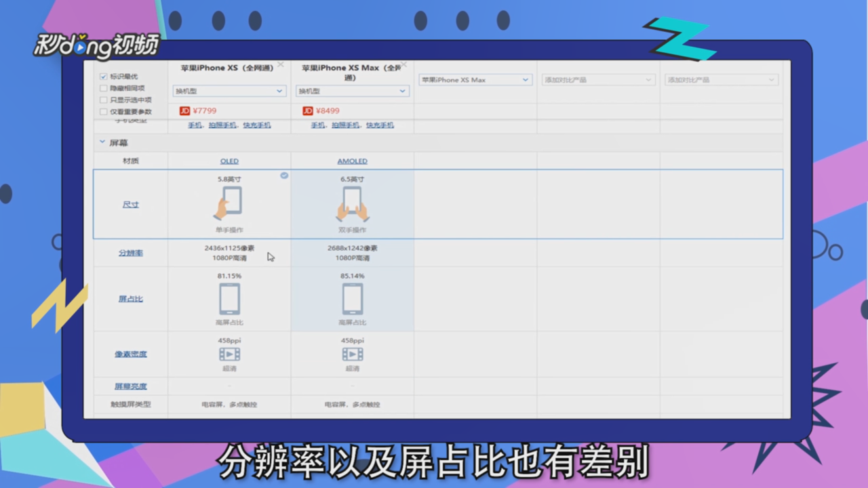
Task: Enable the 隐藏相同项 checkbox
Action: coord(104,88)
